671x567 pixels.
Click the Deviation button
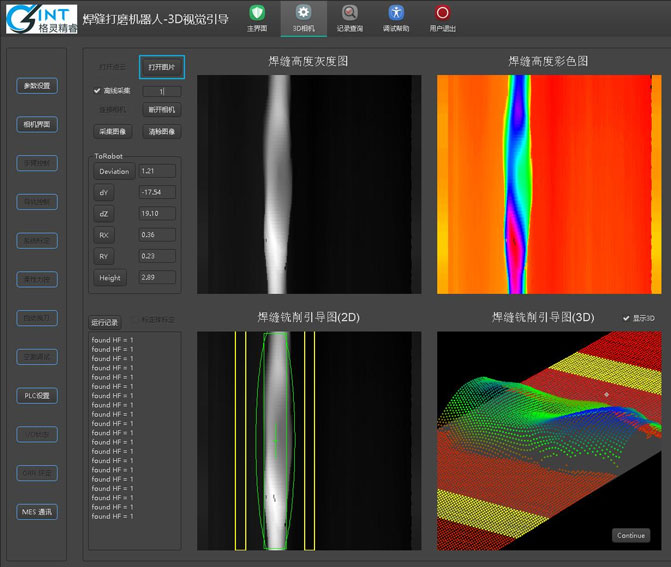114,171
